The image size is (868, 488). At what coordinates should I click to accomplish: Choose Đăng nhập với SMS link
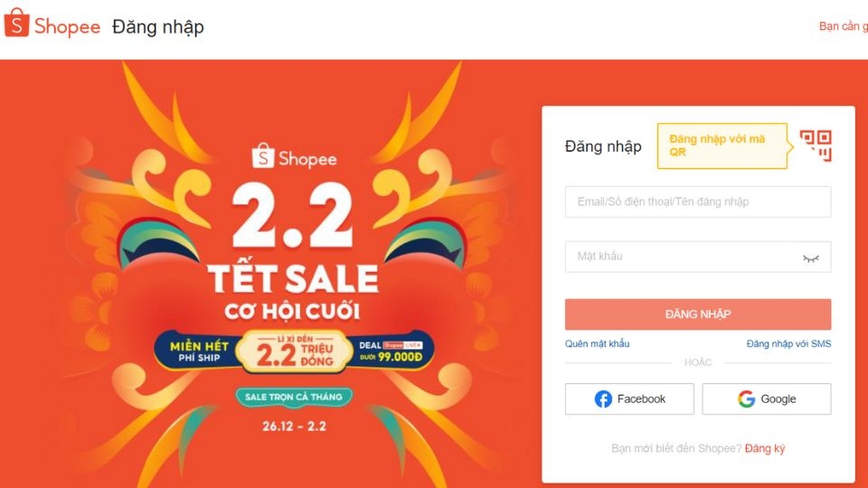[x=788, y=343]
